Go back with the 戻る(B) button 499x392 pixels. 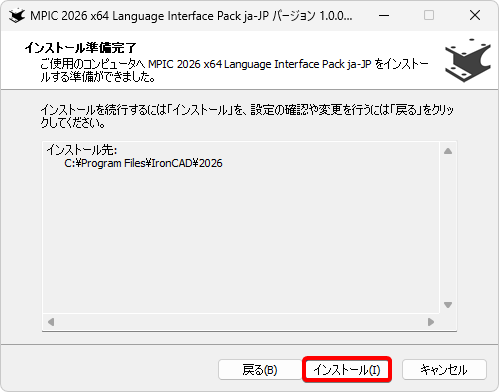tap(260, 370)
